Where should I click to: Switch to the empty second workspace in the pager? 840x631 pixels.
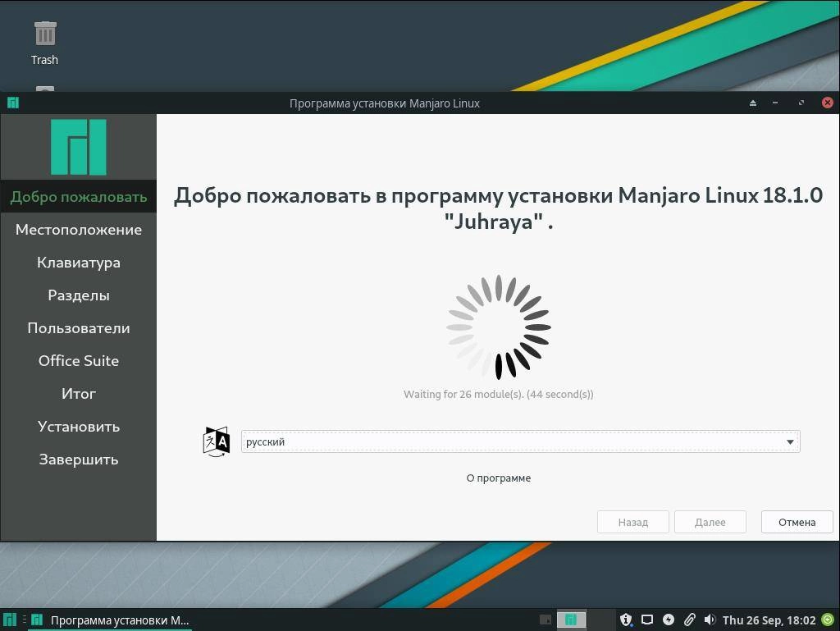coord(600,620)
